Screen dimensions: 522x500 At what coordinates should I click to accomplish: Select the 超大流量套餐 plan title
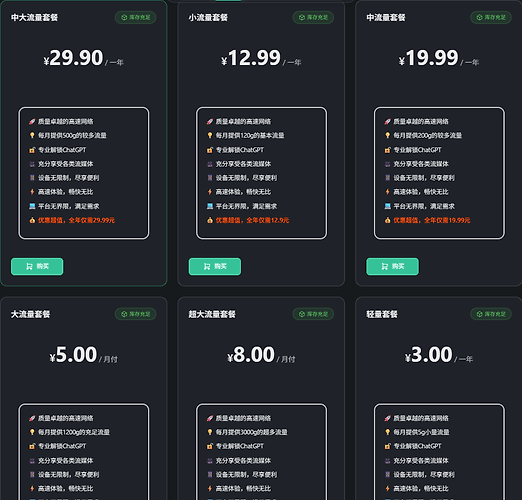pos(212,314)
